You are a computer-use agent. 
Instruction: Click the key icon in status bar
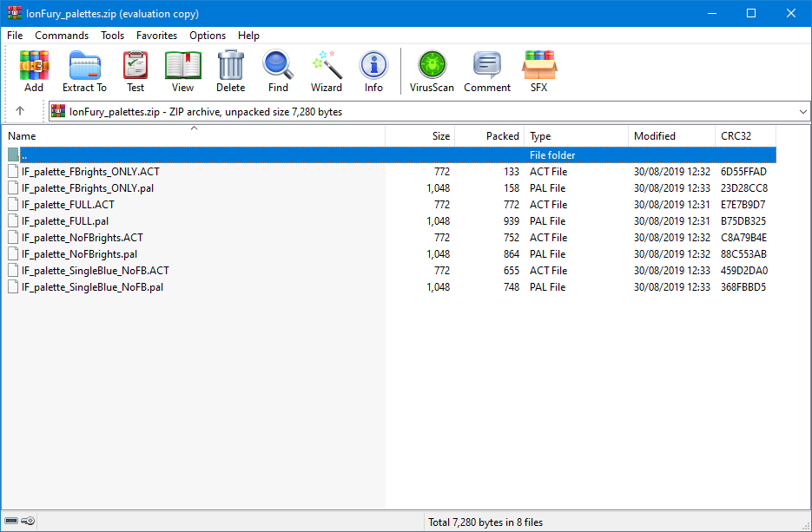point(29,521)
